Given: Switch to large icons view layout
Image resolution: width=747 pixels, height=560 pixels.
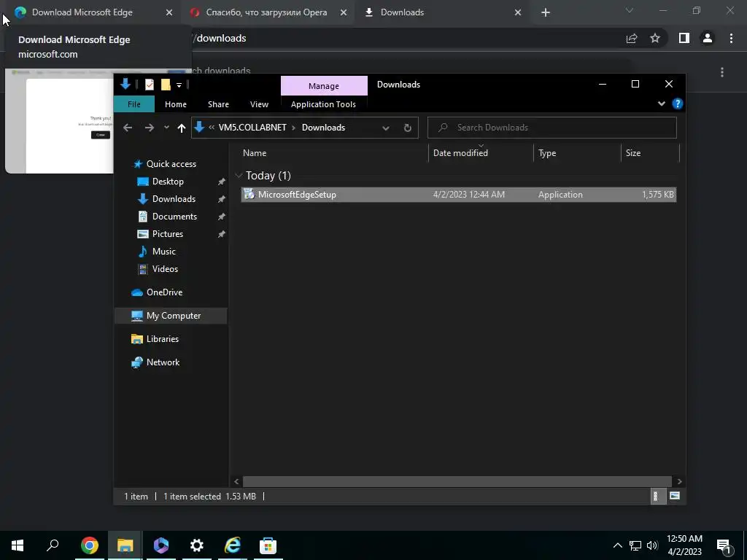Looking at the screenshot, I should [x=675, y=496].
